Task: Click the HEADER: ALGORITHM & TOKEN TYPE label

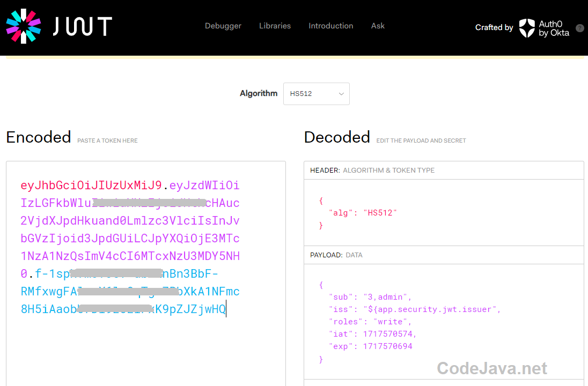Action: (x=372, y=170)
